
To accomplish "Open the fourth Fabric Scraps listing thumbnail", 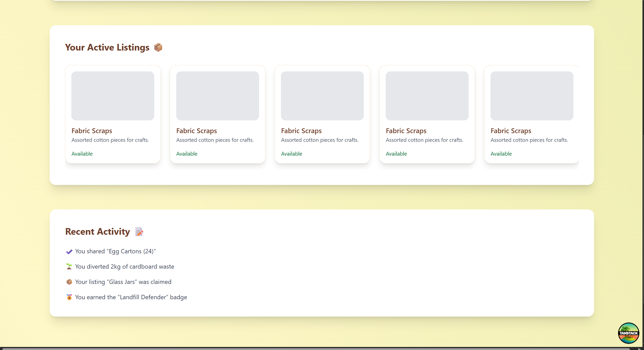I will [x=427, y=96].
